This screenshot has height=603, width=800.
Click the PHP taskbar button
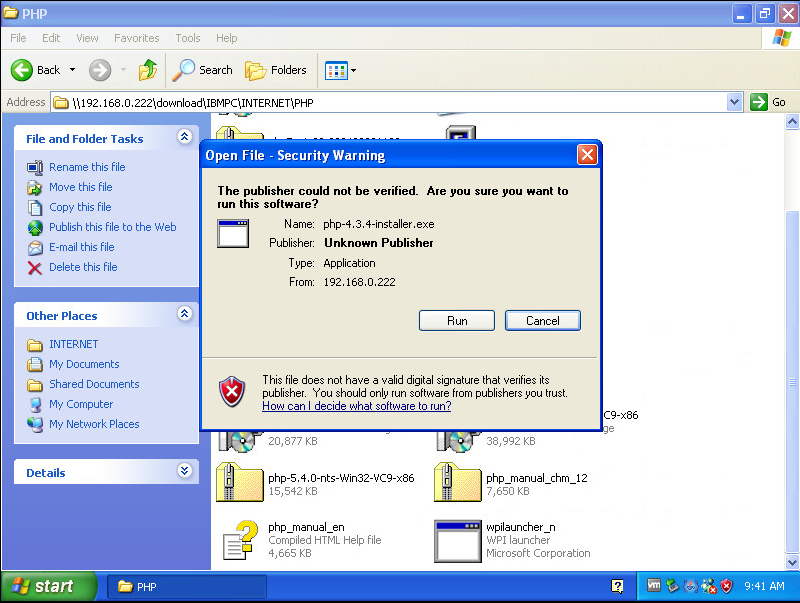(187, 587)
